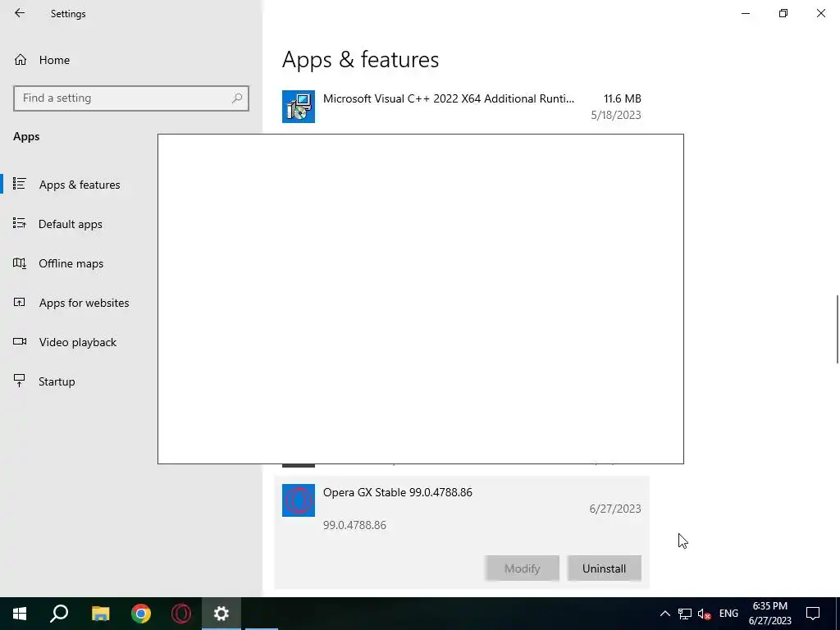Open the Video playback section
The height and width of the screenshot is (630, 840).
pyautogui.click(x=77, y=342)
